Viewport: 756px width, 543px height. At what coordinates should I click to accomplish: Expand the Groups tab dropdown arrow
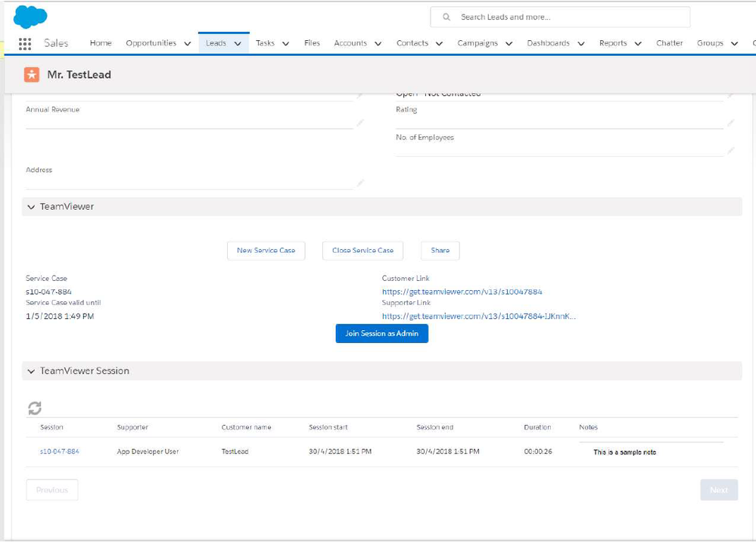point(734,43)
